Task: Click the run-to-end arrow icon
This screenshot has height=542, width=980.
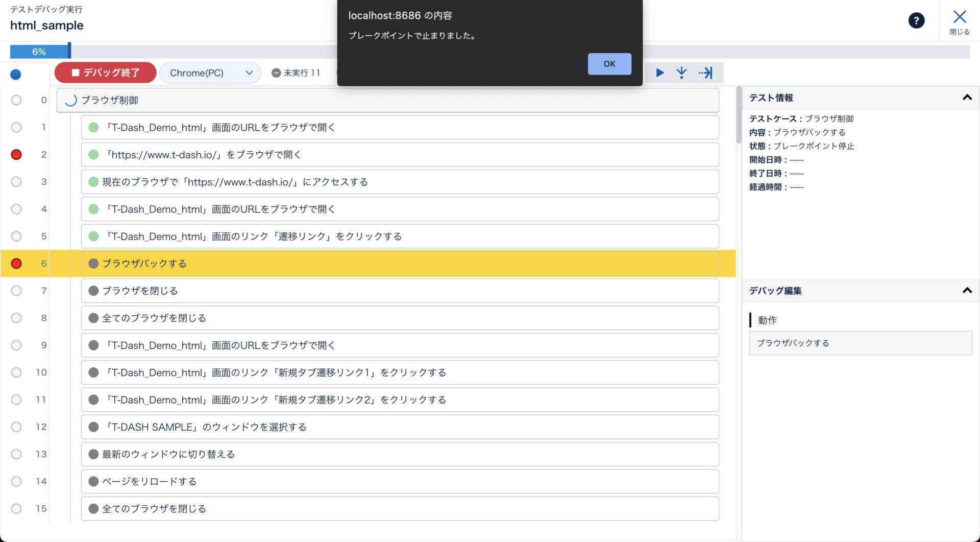Action: 706,73
